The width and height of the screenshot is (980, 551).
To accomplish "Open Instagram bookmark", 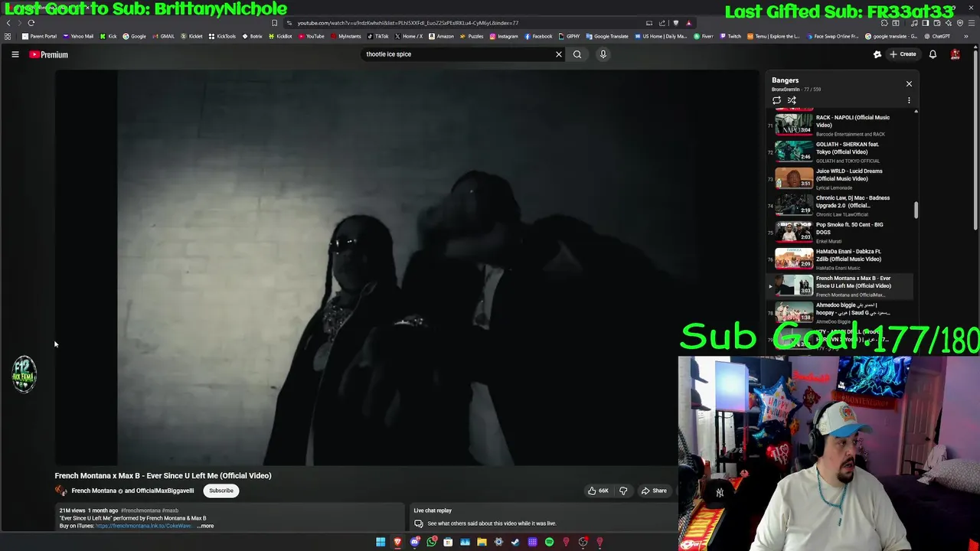I will click(x=504, y=36).
